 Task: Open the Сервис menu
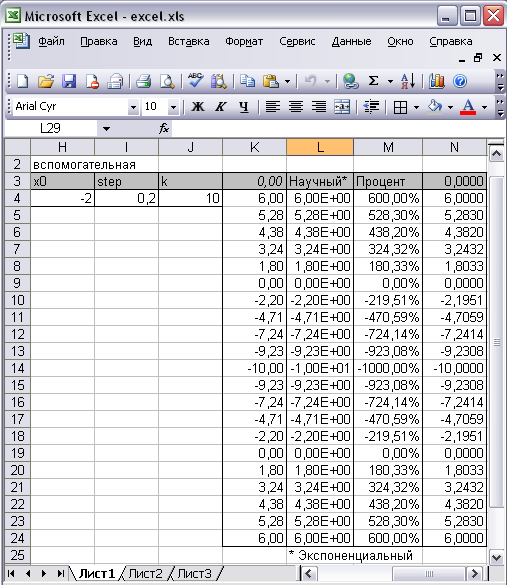tap(297, 41)
